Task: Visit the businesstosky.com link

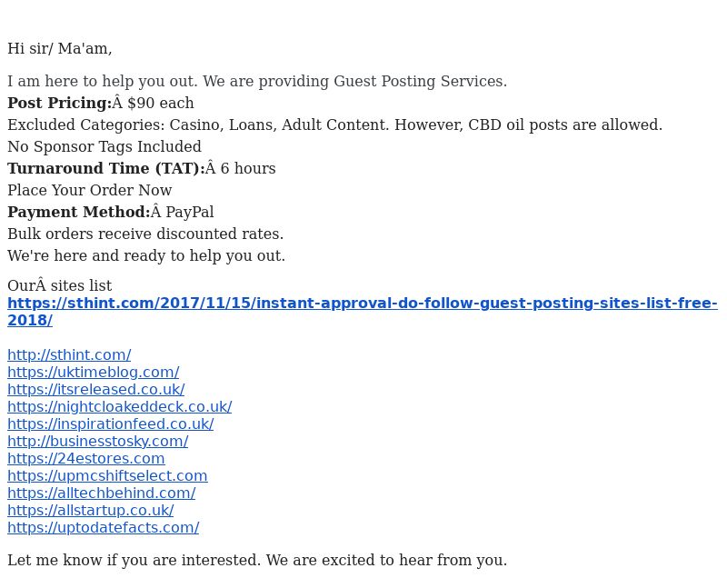Action: tap(98, 442)
